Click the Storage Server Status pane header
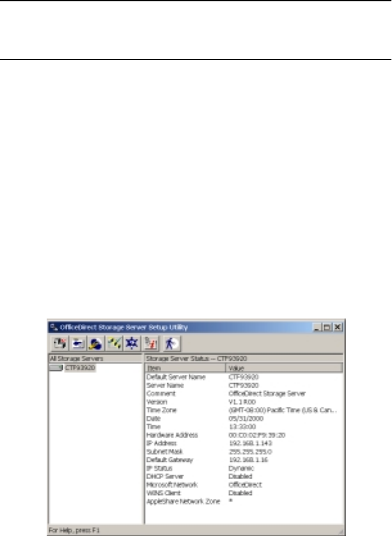This screenshot has width=392, height=536. pos(244,359)
